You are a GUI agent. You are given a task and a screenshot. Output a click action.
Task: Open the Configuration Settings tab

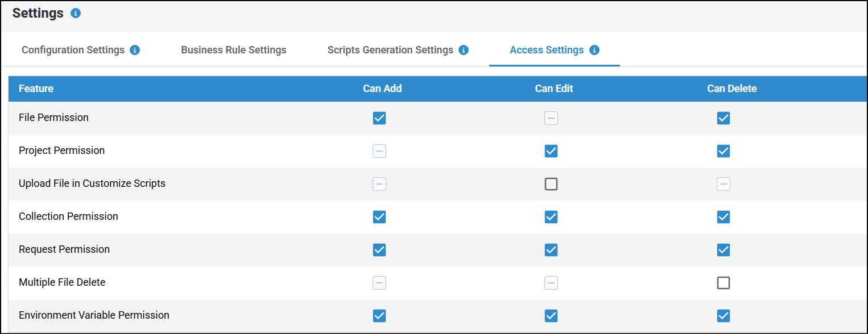coord(73,50)
